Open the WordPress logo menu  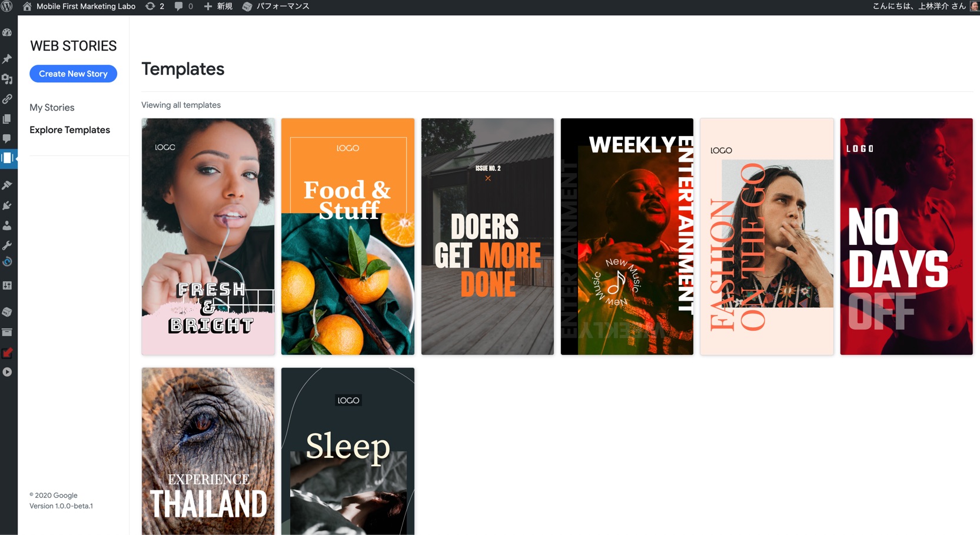8,6
